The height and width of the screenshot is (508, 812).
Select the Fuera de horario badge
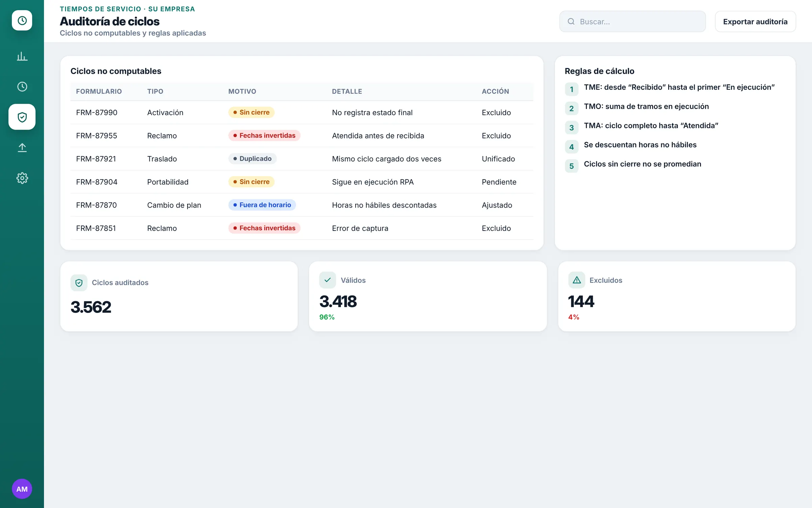click(x=262, y=205)
